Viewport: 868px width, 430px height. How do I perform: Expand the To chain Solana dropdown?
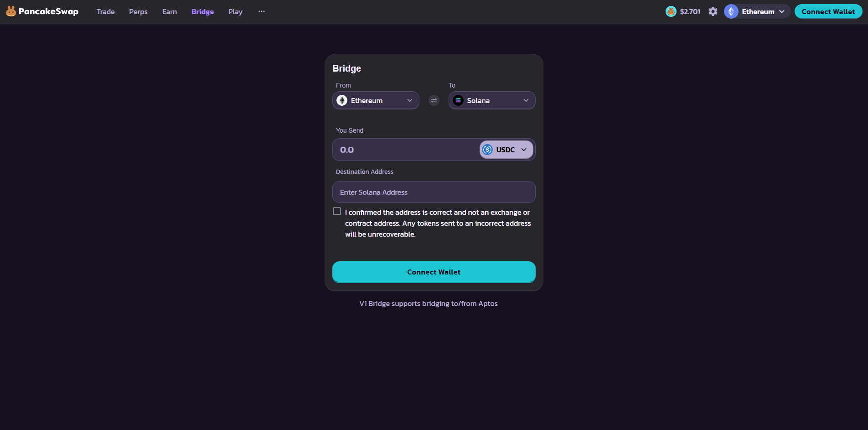point(526,100)
